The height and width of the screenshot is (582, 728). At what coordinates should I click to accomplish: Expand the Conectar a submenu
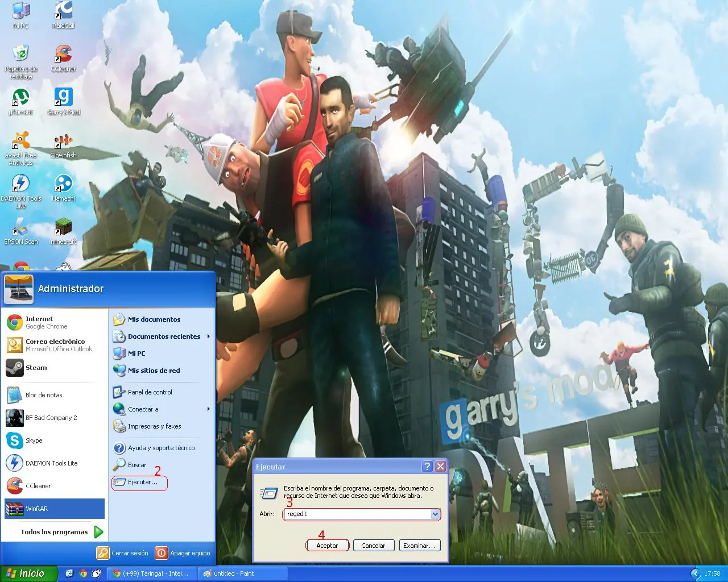[162, 409]
